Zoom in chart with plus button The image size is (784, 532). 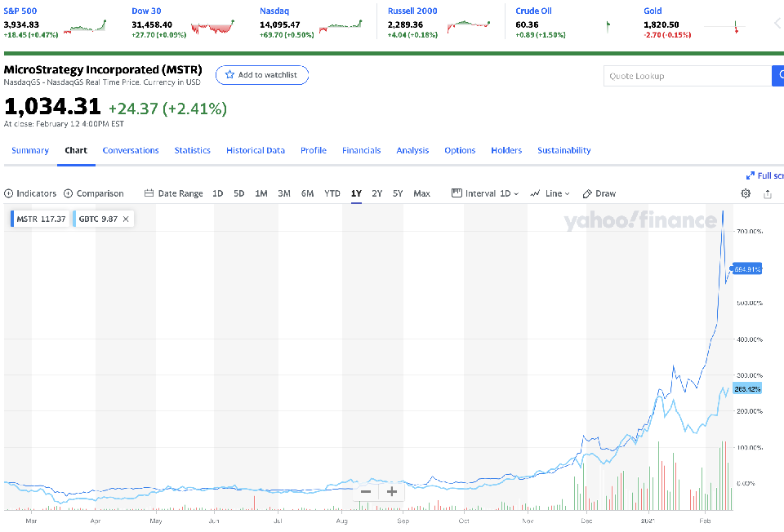point(392,491)
